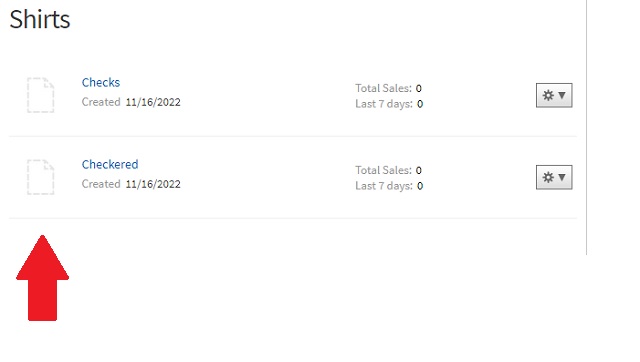The height and width of the screenshot is (362, 640).
Task: Click the gear icon for Checks
Action: coord(548,95)
